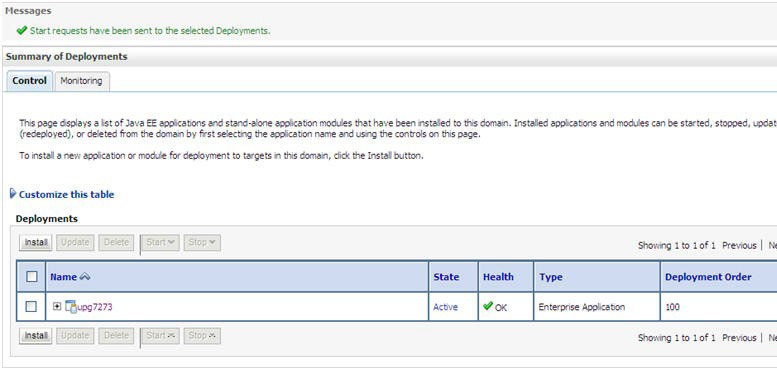Click the bottom Previous pagination link

point(739,338)
